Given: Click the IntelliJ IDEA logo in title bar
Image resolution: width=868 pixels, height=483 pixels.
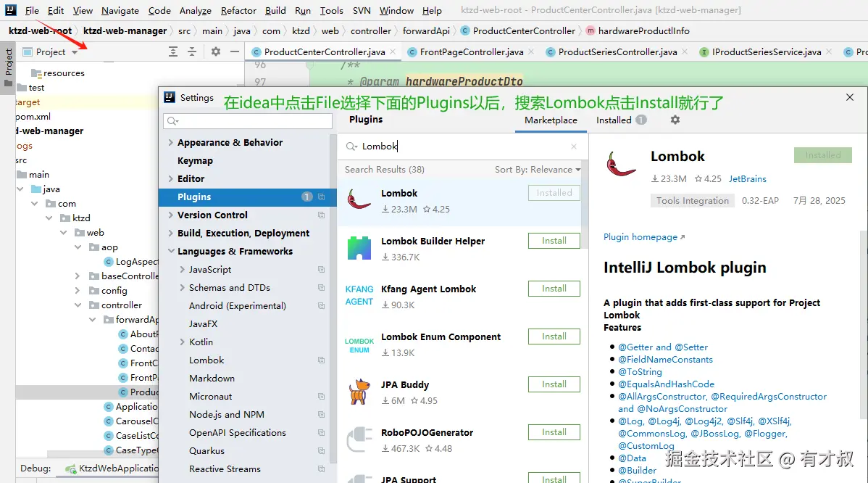Looking at the screenshot, I should [x=11, y=9].
